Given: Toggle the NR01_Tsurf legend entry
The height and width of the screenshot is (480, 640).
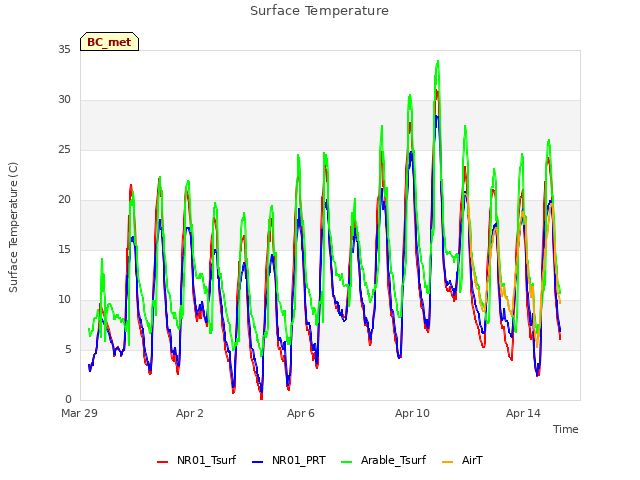Looking at the screenshot, I should tap(196, 460).
